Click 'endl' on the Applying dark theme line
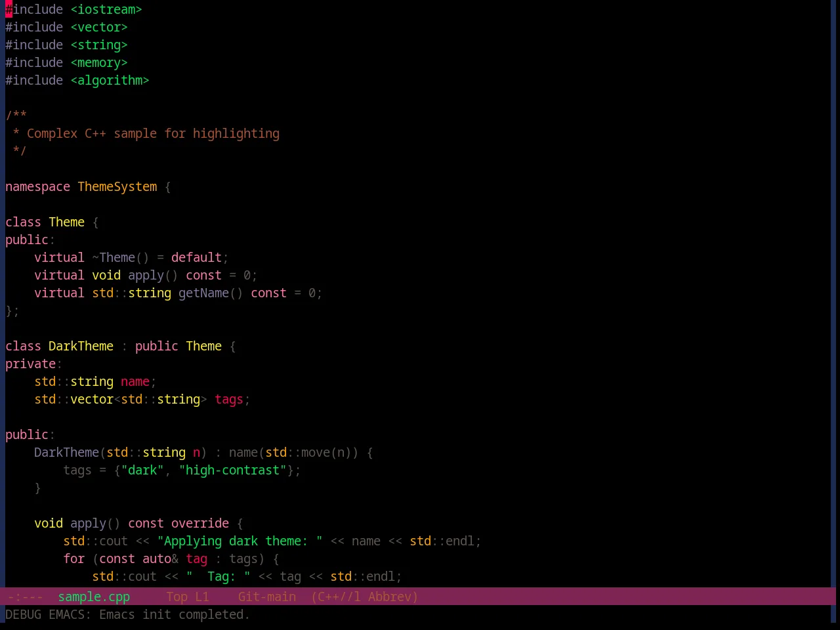Image resolution: width=840 pixels, height=630 pixels. [x=460, y=541]
